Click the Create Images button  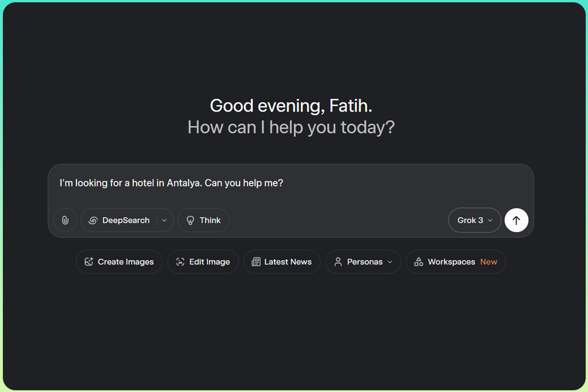pos(119,262)
